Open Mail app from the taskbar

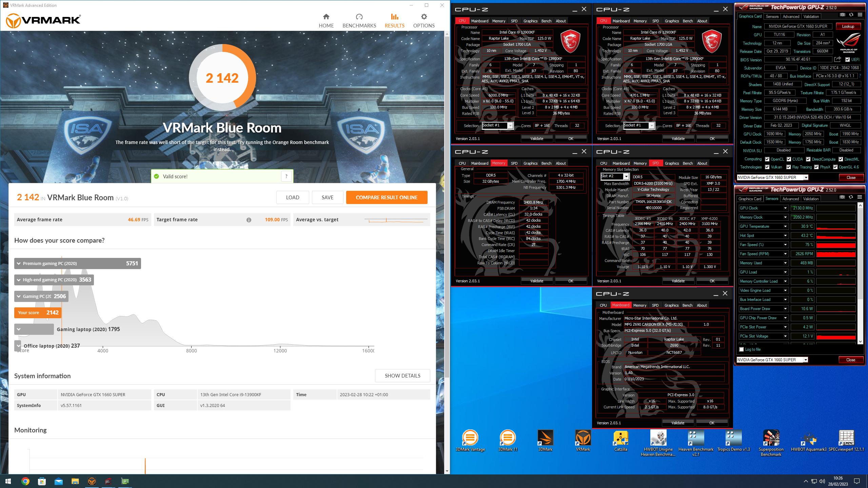click(58, 481)
